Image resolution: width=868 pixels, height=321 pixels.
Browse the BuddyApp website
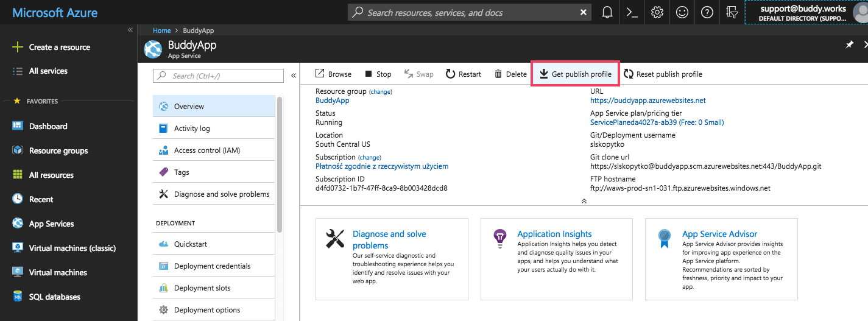tap(333, 74)
